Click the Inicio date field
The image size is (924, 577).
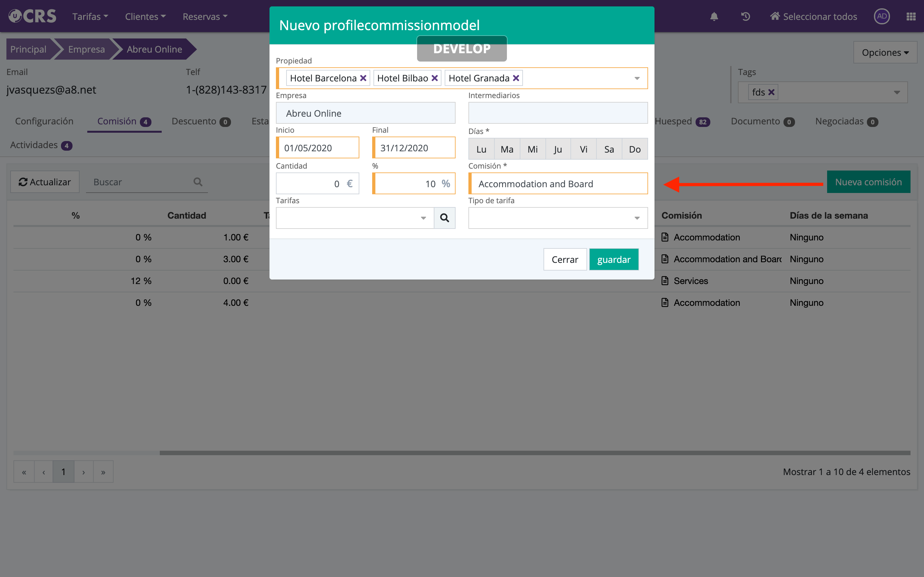coord(318,148)
